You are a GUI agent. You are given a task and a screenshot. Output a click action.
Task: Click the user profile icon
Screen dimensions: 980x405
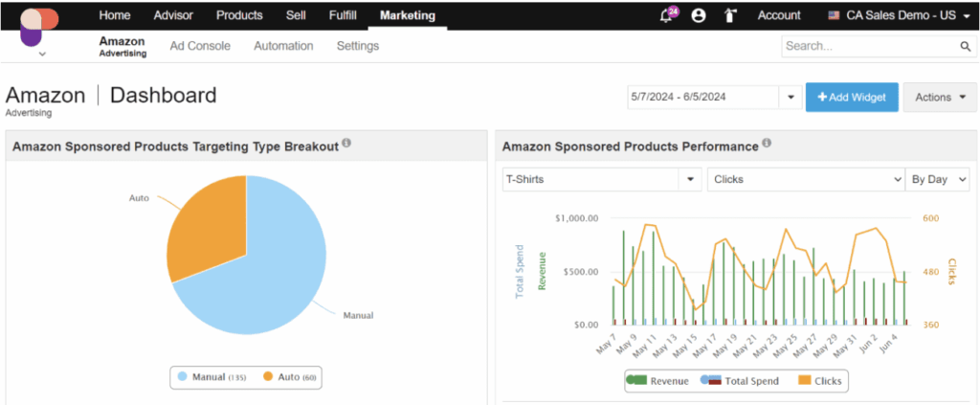tap(699, 15)
